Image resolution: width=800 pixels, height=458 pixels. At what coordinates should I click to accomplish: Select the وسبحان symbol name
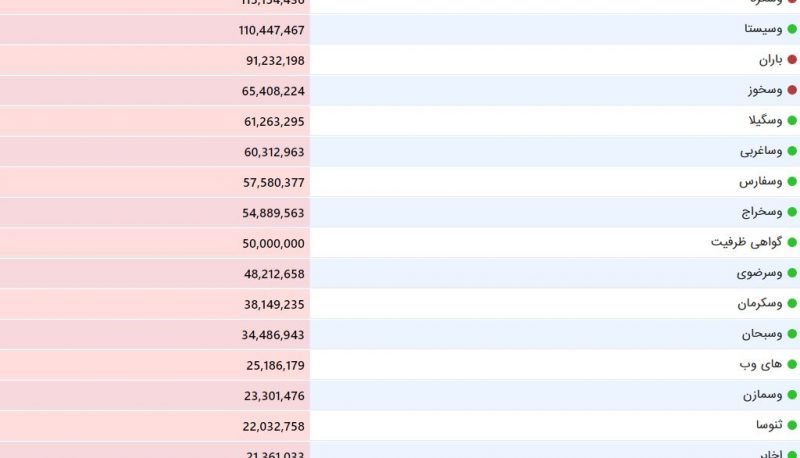(762, 334)
